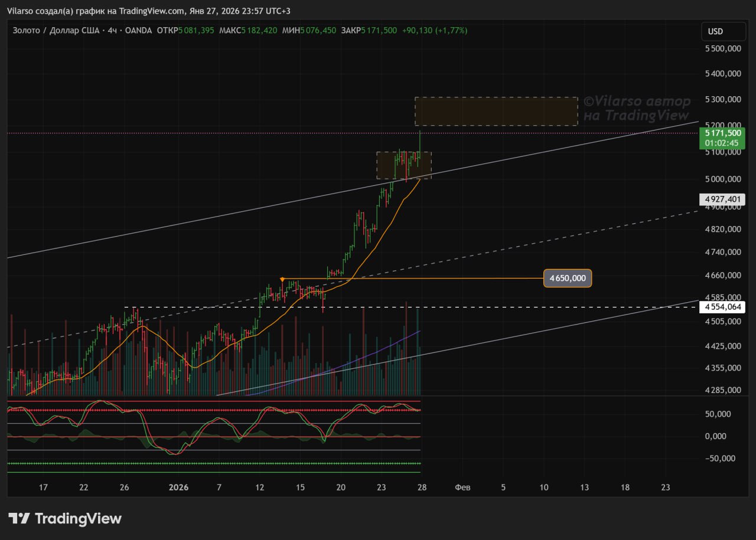Click the +90,130 (+1,77%) change value
Screen dimensions: 756x540
point(434,30)
